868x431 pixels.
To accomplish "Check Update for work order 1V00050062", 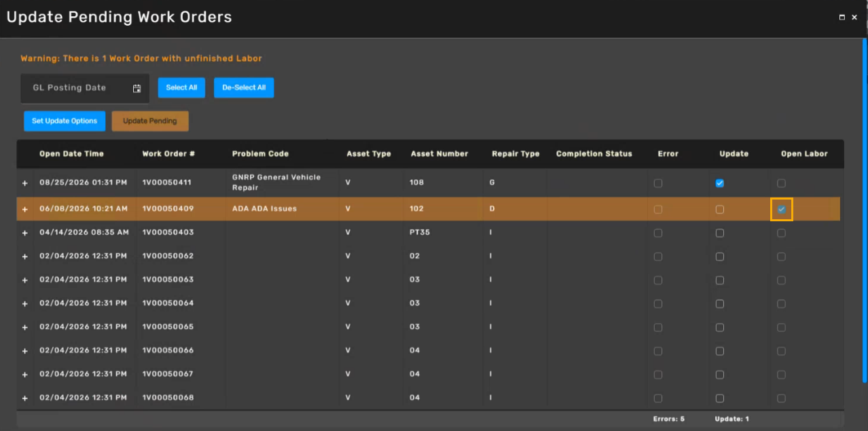I will [720, 257].
